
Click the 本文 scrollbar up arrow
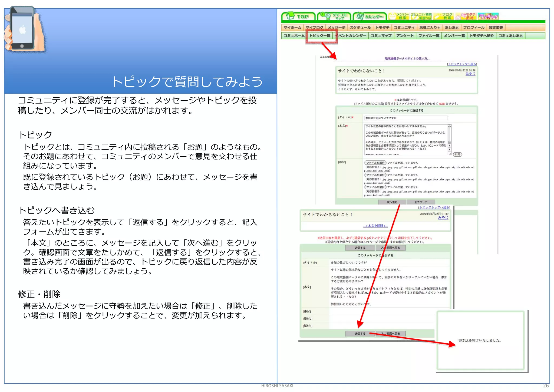[x=450, y=145]
